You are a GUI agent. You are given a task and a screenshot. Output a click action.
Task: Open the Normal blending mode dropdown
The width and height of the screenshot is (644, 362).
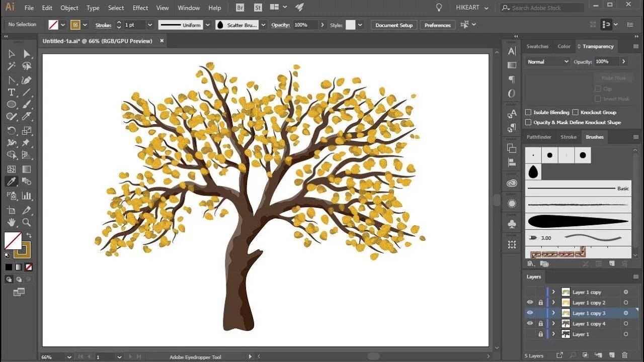[547, 61]
